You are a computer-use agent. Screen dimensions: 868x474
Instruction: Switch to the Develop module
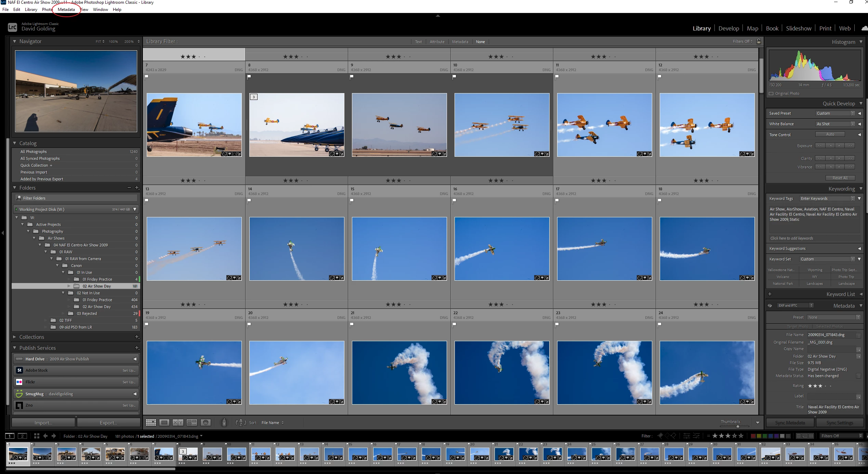728,28
